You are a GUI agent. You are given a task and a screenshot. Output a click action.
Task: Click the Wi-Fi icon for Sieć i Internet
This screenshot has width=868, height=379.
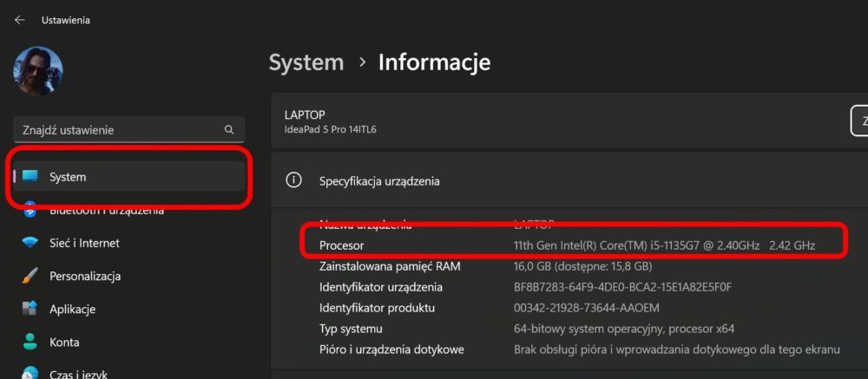(x=30, y=243)
